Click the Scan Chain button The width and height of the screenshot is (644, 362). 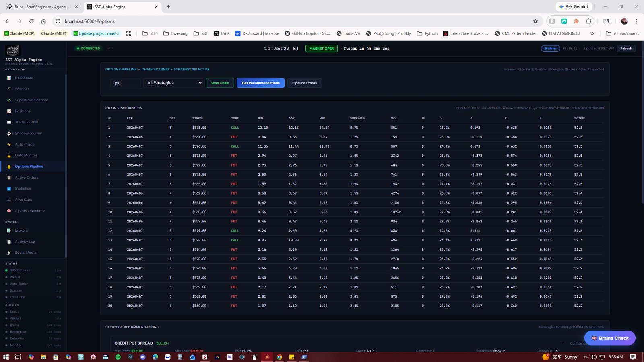point(220,83)
